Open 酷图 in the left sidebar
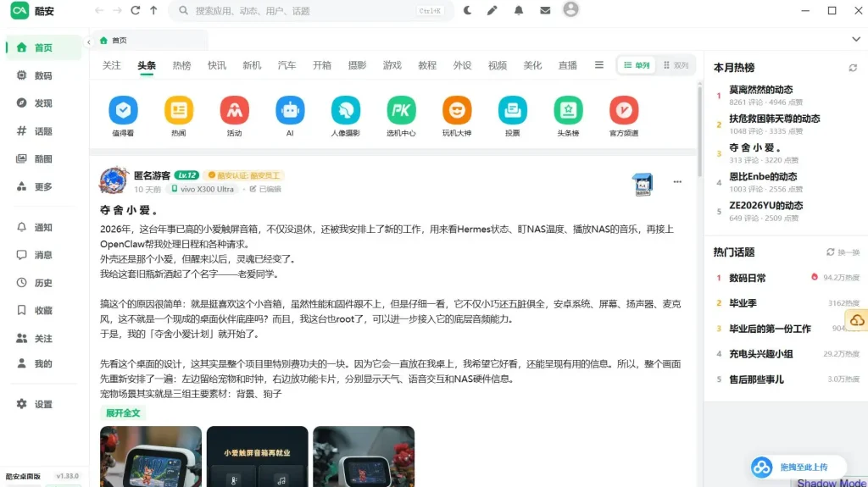Viewport: 868px width, 487px height. click(x=43, y=159)
